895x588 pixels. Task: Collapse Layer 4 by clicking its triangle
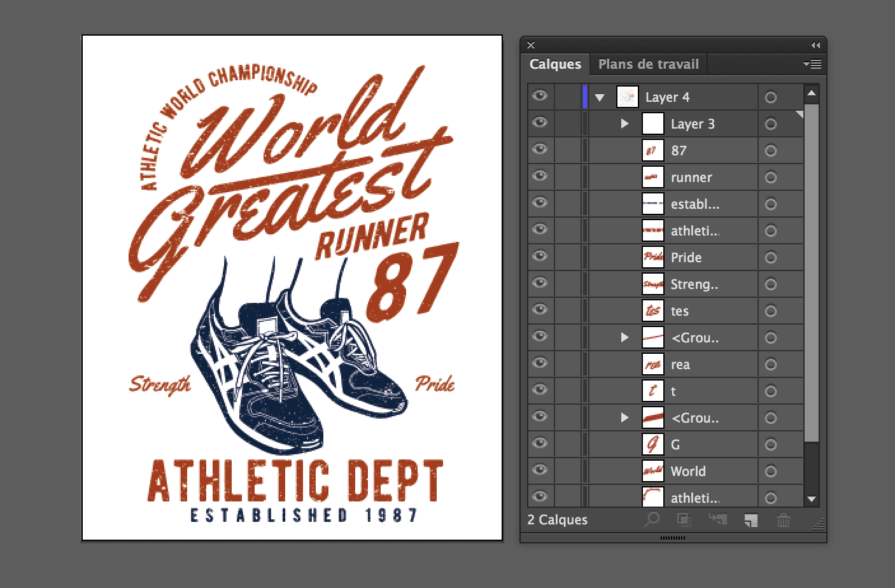(599, 97)
